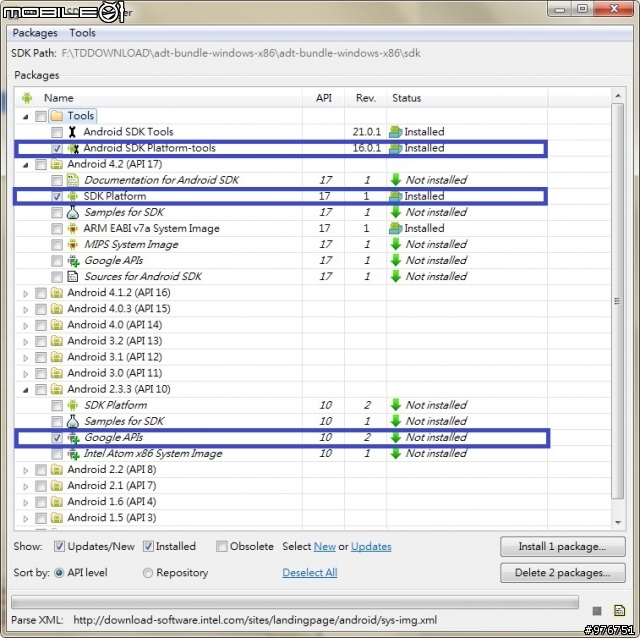
Task: Click the API 17 Google APIs icon
Action: (x=73, y=260)
